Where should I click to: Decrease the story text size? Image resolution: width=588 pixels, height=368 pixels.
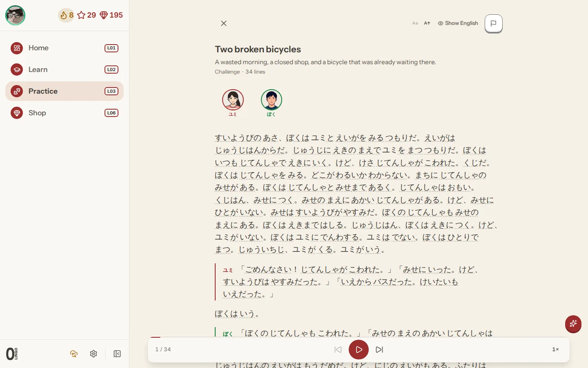(415, 23)
